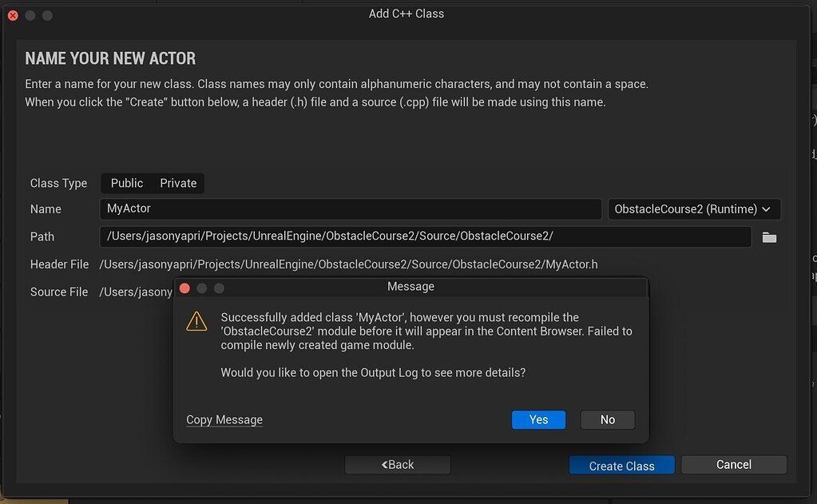This screenshot has width=817, height=504.
Task: Focus the Path text field
Action: coord(425,236)
